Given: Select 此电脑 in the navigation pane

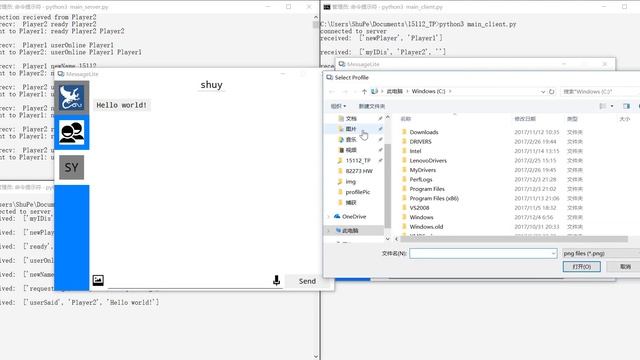Looking at the screenshot, I should click(x=350, y=231).
